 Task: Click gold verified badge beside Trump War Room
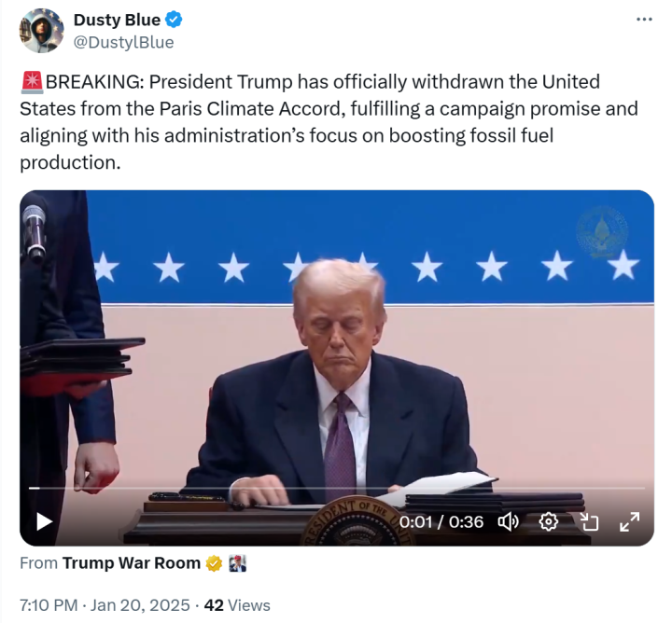tap(214, 563)
